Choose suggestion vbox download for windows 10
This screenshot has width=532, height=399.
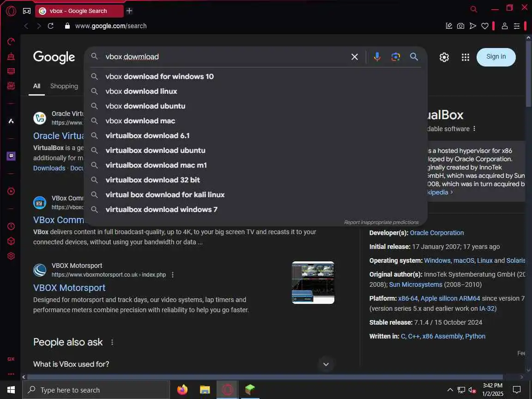tap(255, 77)
